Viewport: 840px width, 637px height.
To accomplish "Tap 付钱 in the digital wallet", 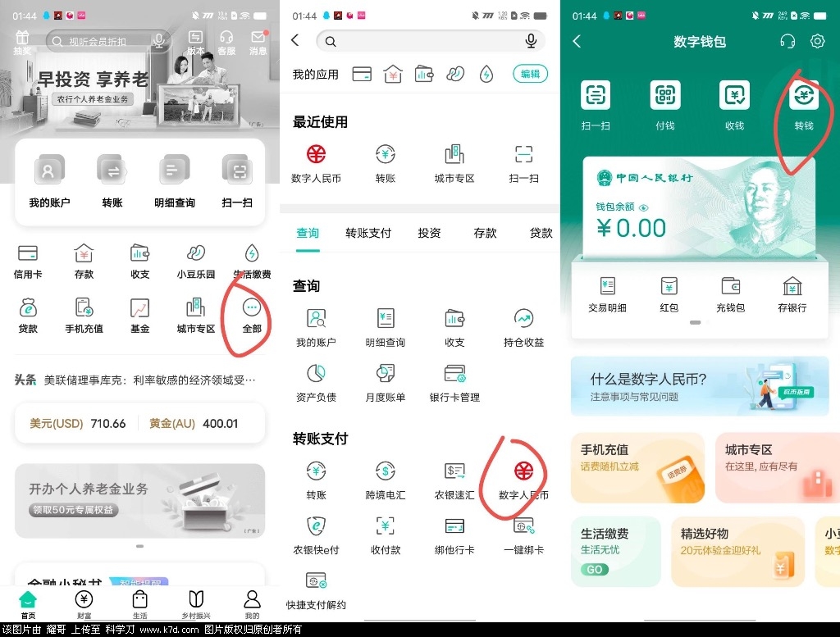I will (664, 106).
